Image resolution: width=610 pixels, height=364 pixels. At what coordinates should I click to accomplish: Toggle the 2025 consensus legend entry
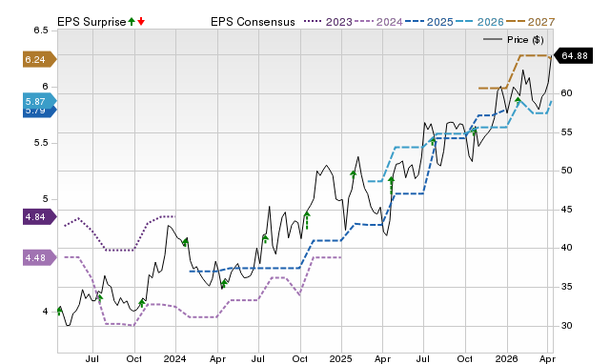click(x=429, y=22)
